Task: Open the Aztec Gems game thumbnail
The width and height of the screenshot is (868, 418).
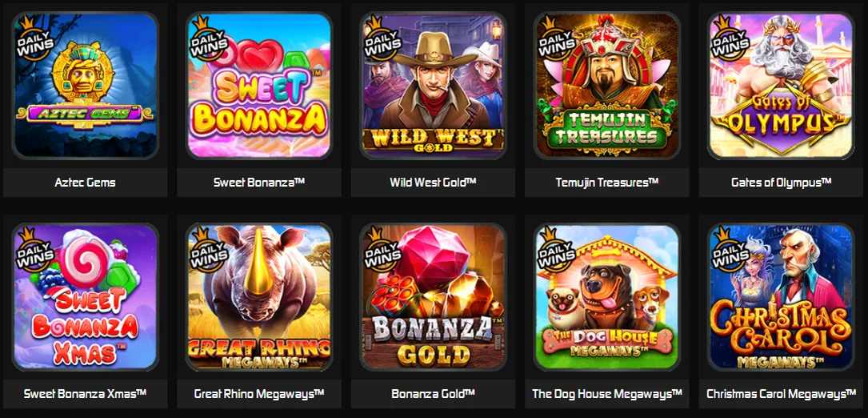Action: pyautogui.click(x=86, y=86)
